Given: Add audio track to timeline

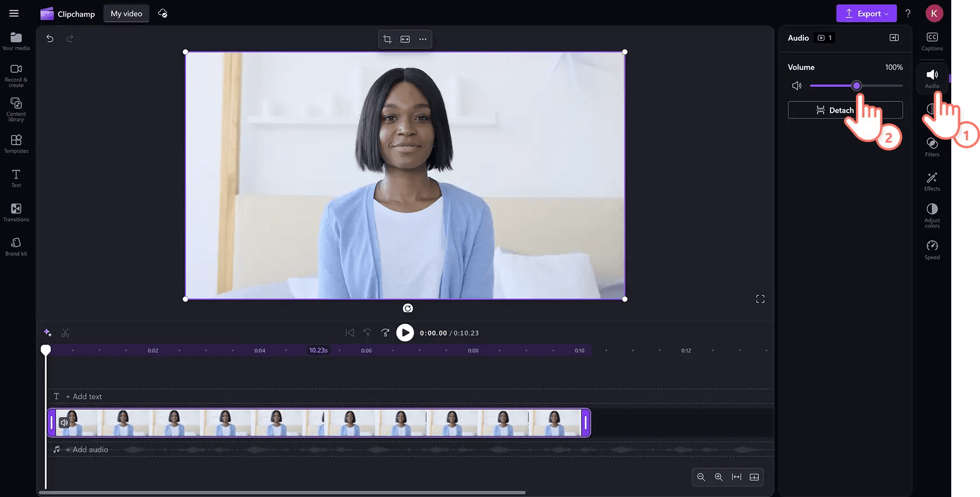Looking at the screenshot, I should click(x=86, y=450).
